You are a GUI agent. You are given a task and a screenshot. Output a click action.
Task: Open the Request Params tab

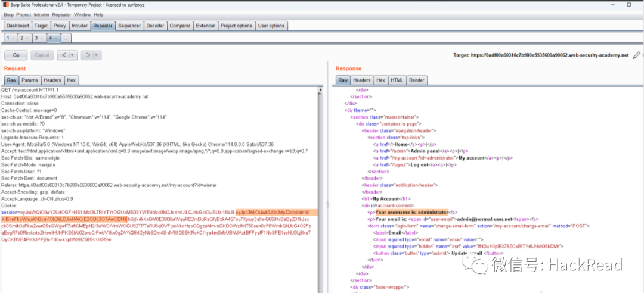pyautogui.click(x=30, y=80)
